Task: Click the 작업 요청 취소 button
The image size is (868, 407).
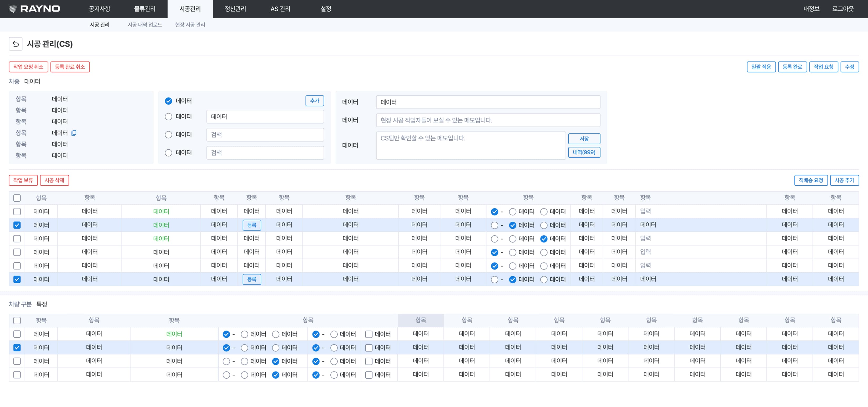Action: click(x=28, y=67)
